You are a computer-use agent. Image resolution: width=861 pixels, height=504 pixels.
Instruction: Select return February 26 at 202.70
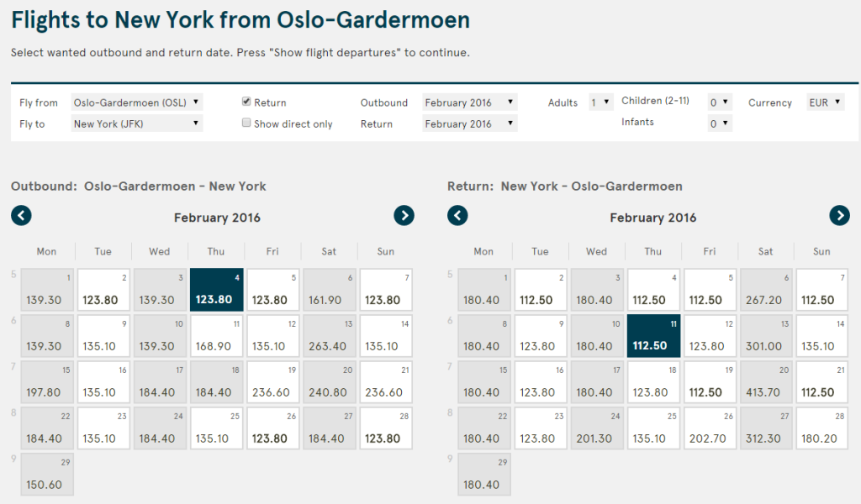710,428
